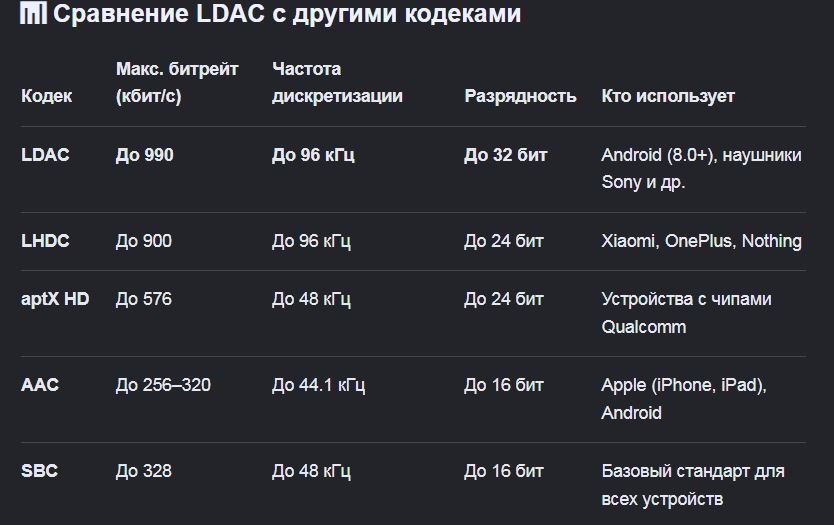The height and width of the screenshot is (525, 834).
Task: Select the До 328 bitrate cell
Action: (144, 471)
